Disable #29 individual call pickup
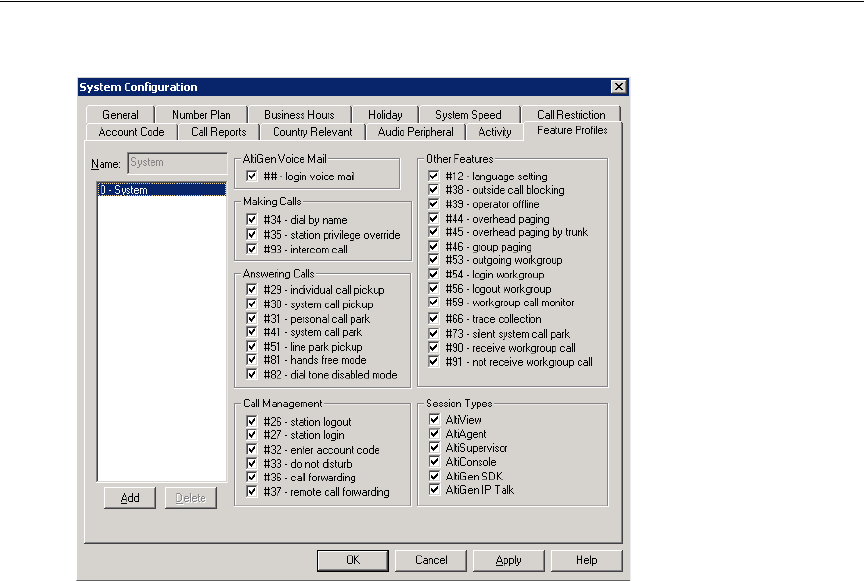864x581 pixels. [x=252, y=291]
